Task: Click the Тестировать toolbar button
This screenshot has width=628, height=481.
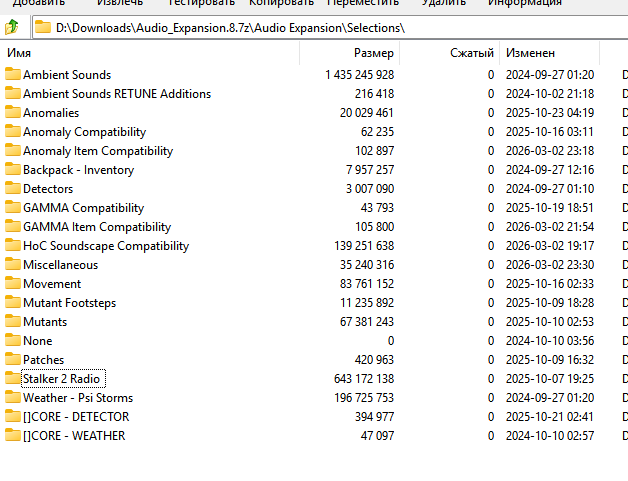Action: (x=201, y=3)
